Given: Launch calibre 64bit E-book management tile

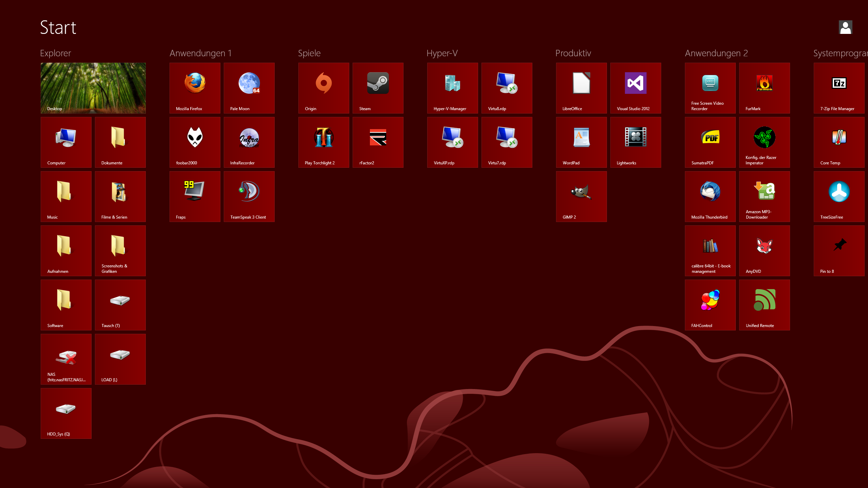Looking at the screenshot, I should pos(710,251).
